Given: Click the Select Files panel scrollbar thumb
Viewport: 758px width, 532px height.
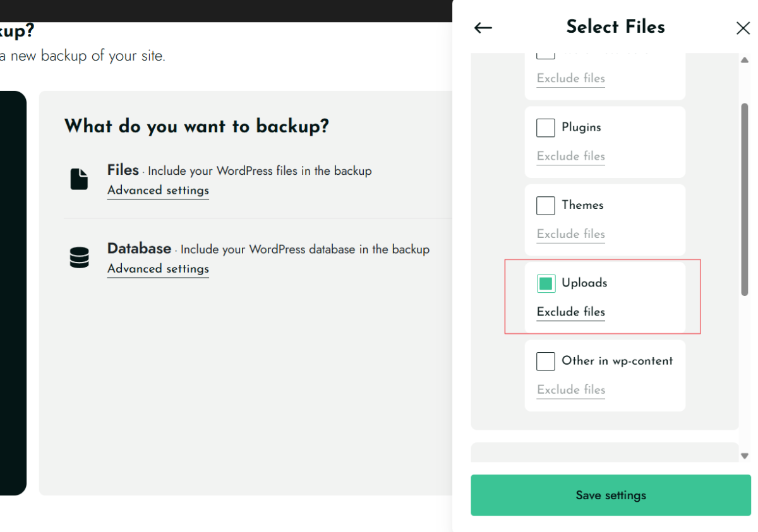Looking at the screenshot, I should point(744,199).
